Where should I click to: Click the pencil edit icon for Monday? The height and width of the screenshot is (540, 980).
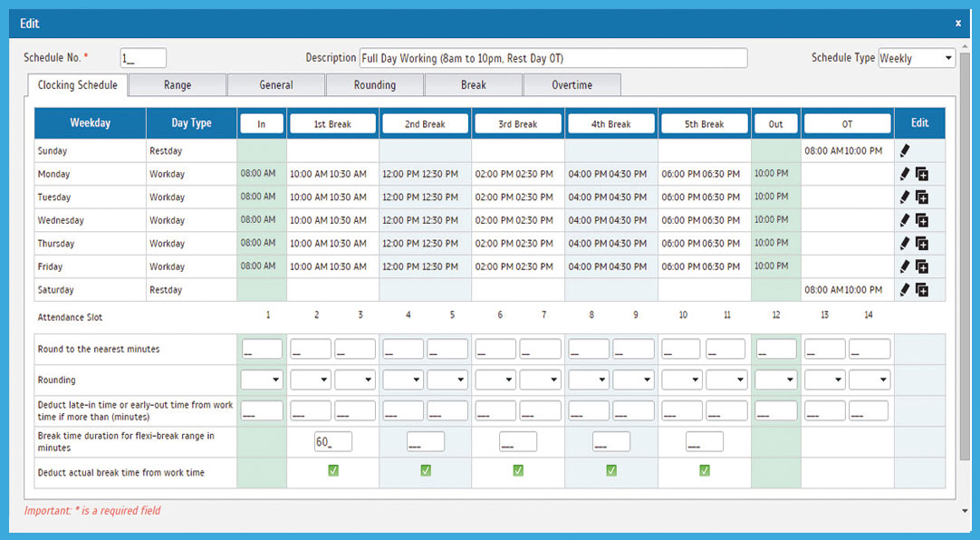point(905,174)
